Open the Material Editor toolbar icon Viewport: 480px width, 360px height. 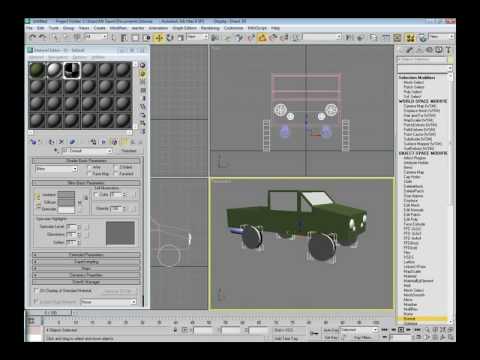(410, 38)
